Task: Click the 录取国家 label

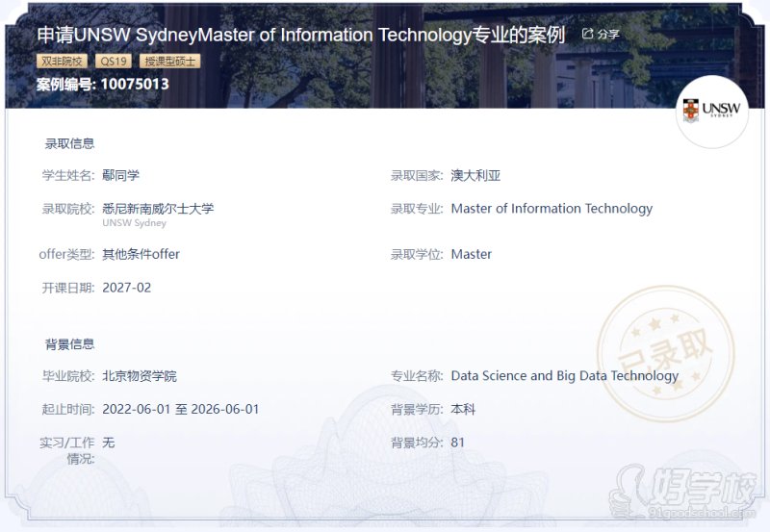Action: click(417, 175)
